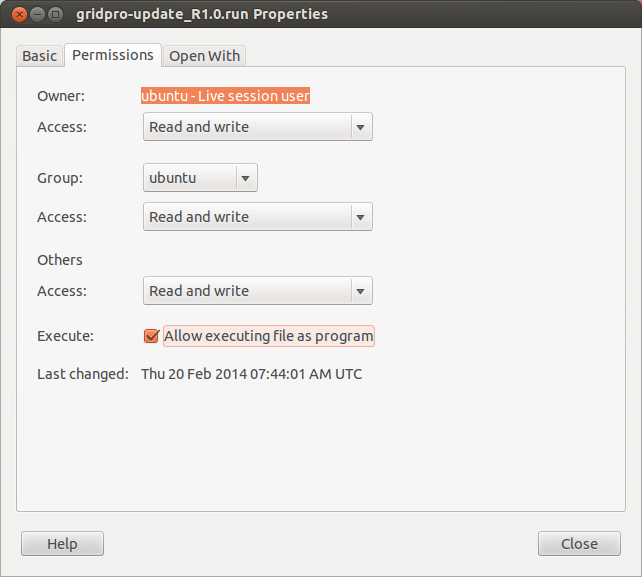Select the Permissions tab
Screen dimensions: 642x577
click(x=113, y=55)
